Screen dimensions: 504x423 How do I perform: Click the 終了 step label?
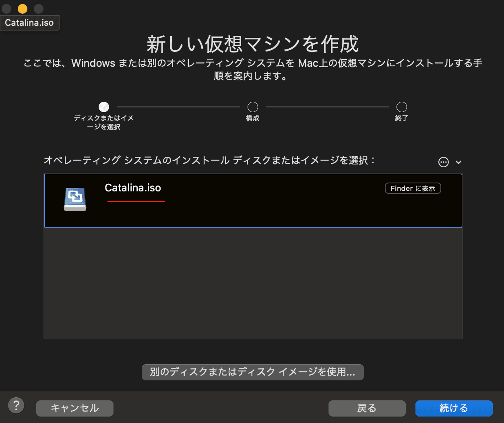pyautogui.click(x=401, y=118)
